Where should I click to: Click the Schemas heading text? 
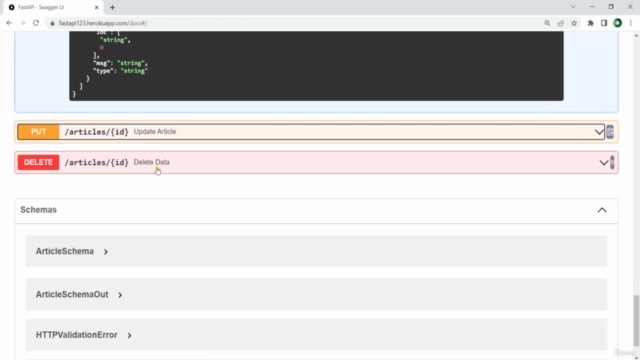pos(38,210)
